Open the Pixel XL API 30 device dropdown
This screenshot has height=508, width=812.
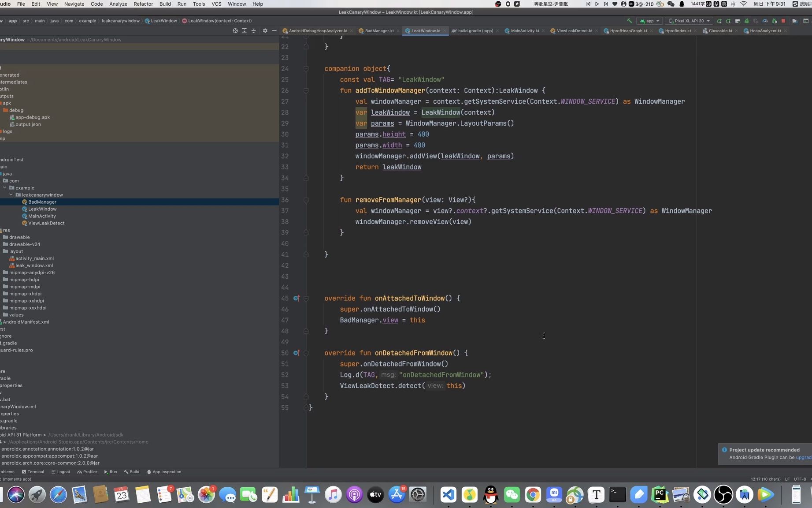pos(689,21)
